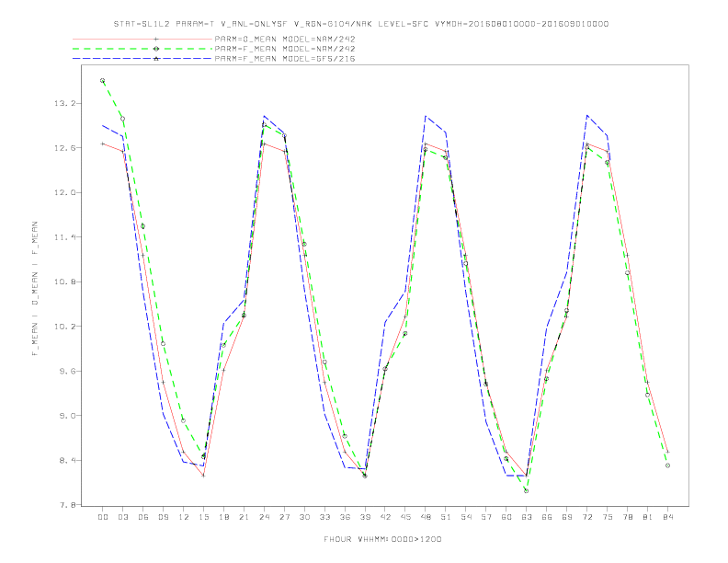
Task: Click x-axis tick label 72
Action: (587, 517)
